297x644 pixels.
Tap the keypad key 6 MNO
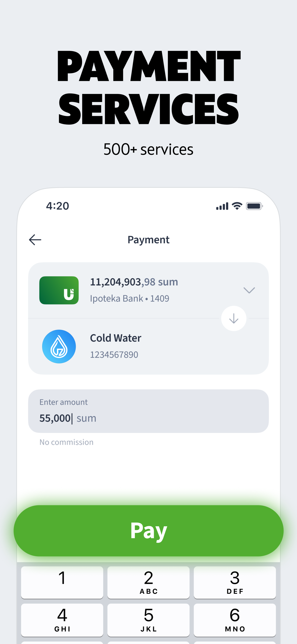click(x=235, y=620)
